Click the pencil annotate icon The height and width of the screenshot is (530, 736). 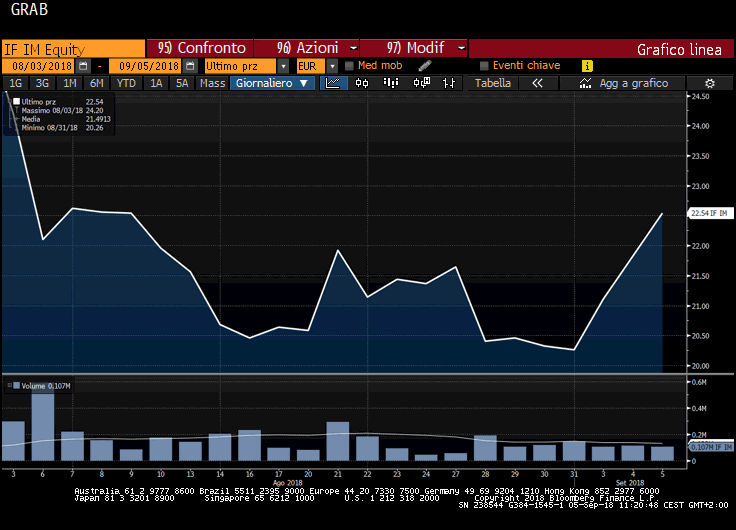[x=424, y=66]
